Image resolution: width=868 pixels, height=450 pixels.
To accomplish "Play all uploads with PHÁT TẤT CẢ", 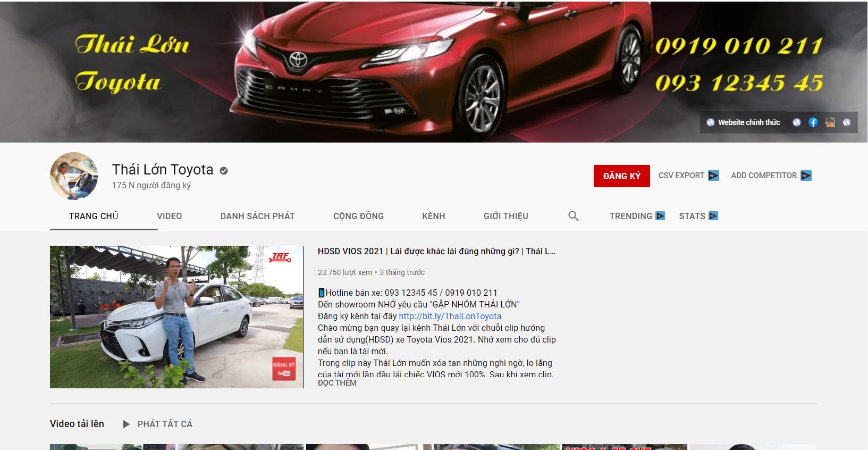I will [x=158, y=424].
